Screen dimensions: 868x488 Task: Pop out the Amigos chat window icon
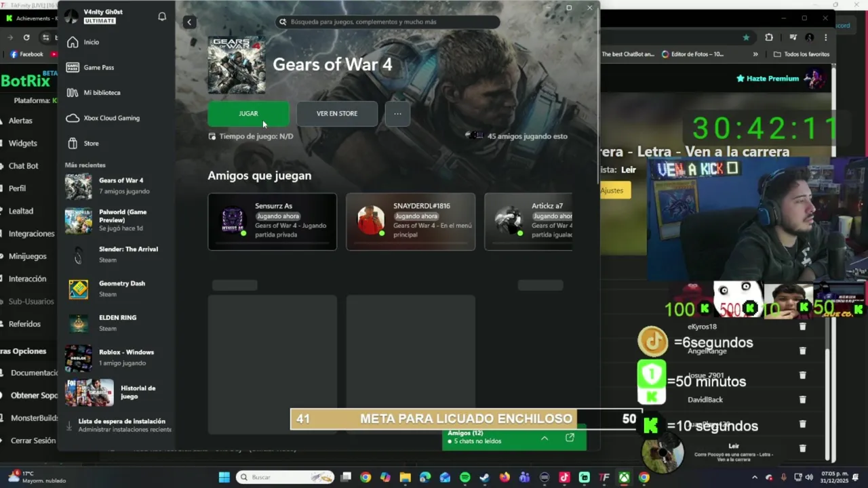coord(570,438)
